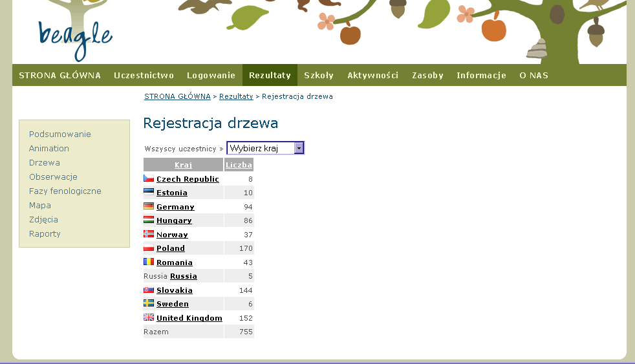The width and height of the screenshot is (635, 364).
Task: Open the Romania link
Action: (175, 262)
